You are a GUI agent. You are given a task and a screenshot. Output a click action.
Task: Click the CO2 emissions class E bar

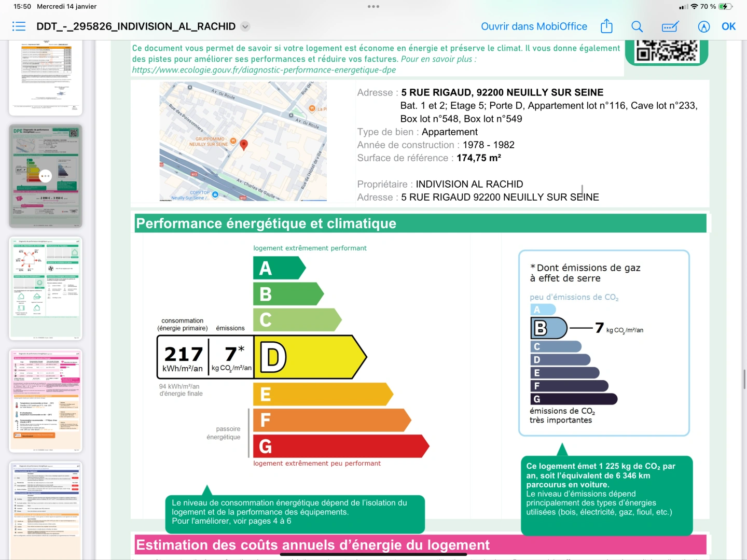pos(565,373)
